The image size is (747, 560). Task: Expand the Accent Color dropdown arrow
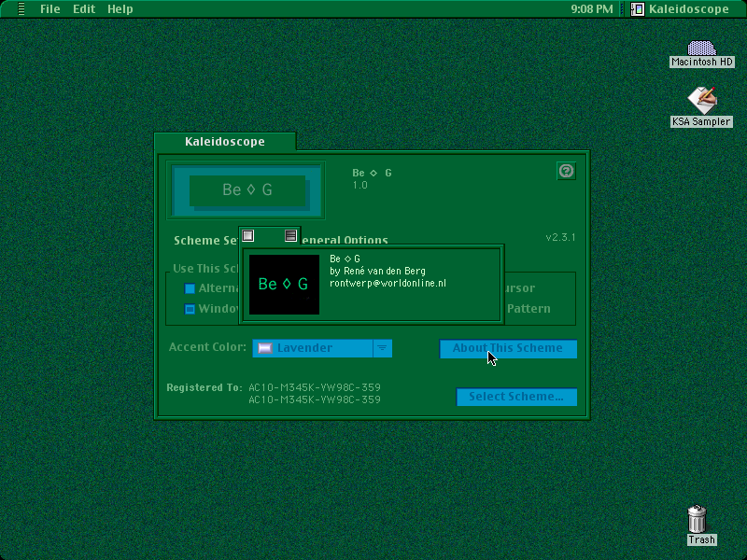pyautogui.click(x=382, y=348)
